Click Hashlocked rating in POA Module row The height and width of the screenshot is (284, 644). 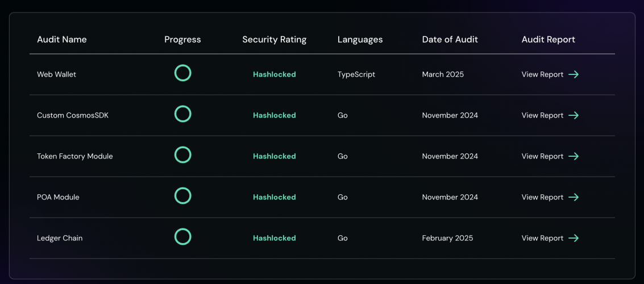(275, 198)
